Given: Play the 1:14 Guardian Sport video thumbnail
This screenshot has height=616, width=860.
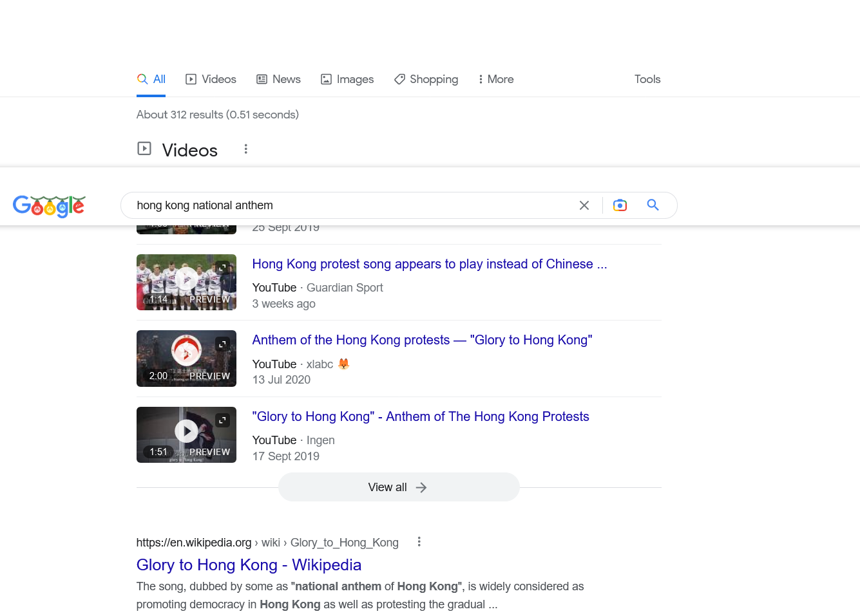Looking at the screenshot, I should [186, 282].
